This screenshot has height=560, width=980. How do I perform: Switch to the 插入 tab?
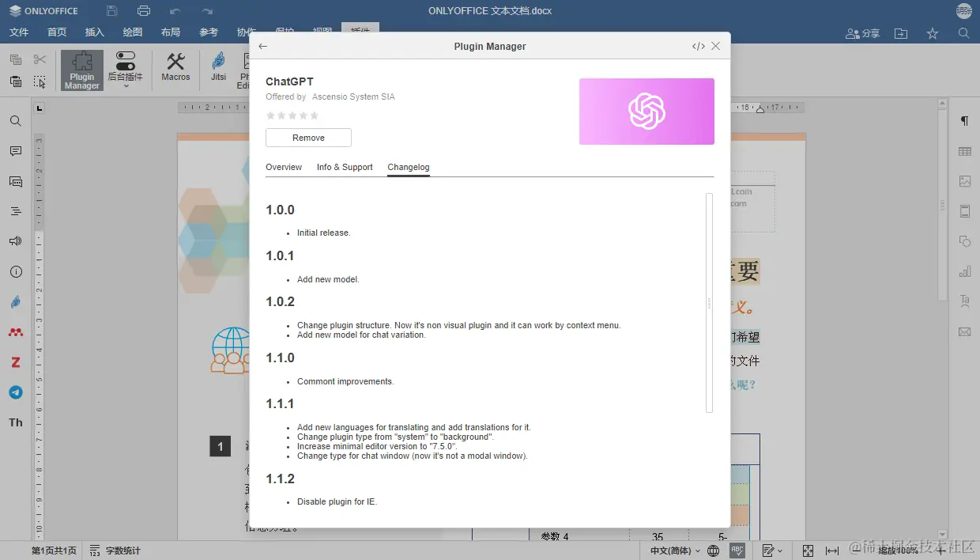[x=95, y=32]
